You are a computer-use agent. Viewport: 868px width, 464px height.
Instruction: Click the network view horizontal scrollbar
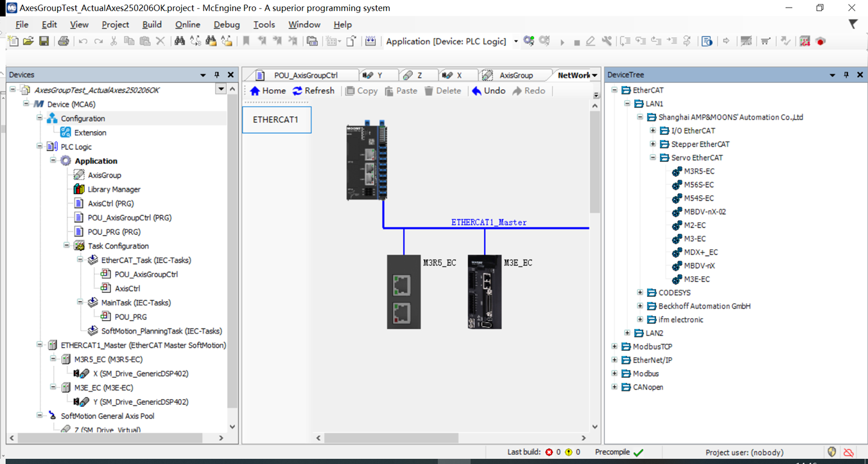tap(392, 438)
